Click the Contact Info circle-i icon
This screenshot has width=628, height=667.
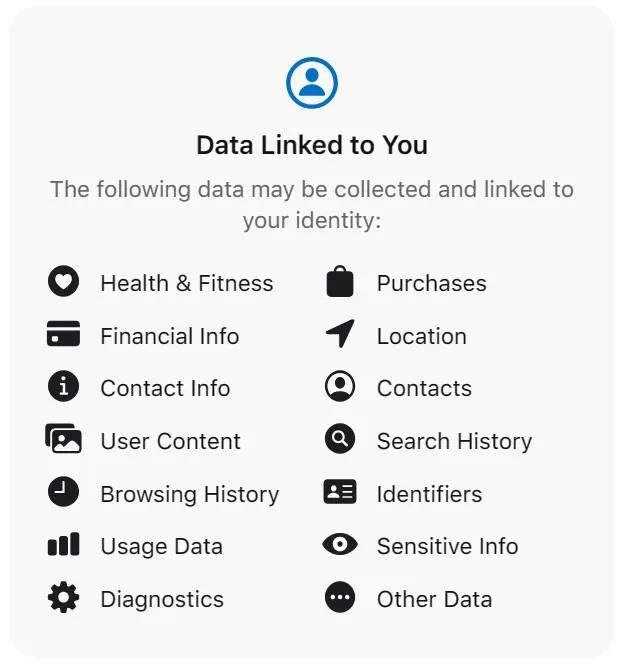(x=63, y=386)
